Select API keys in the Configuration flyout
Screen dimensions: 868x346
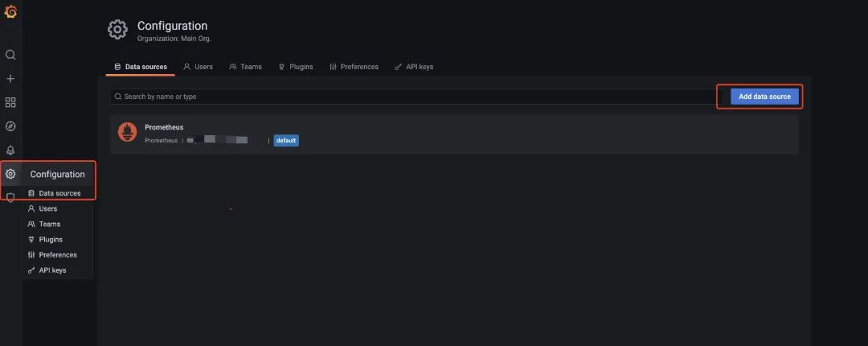52,270
